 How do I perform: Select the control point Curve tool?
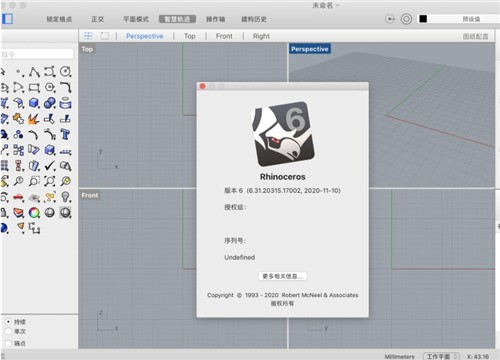tap(50, 72)
